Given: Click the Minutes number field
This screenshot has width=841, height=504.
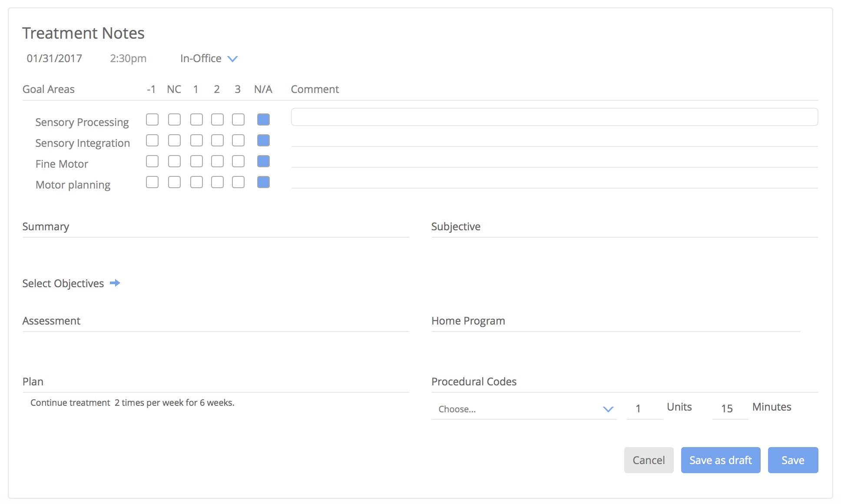Looking at the screenshot, I should pyautogui.click(x=729, y=408).
